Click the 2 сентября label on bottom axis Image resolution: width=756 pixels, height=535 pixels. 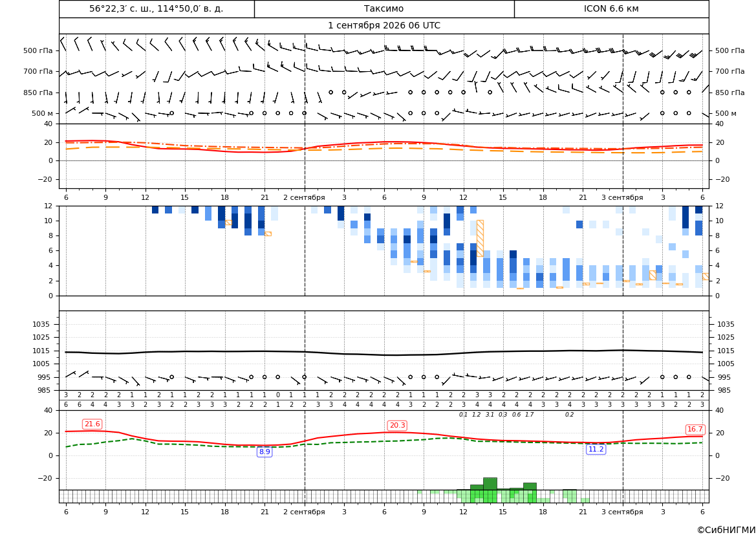pos(304,512)
